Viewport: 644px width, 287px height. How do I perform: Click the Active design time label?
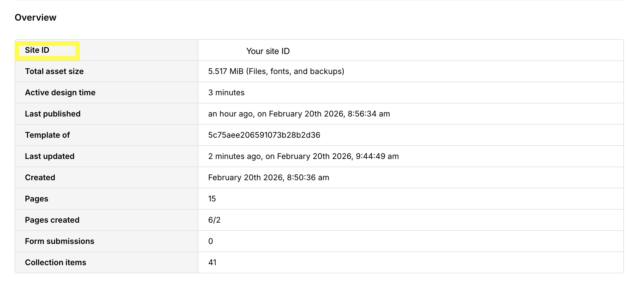pos(60,93)
